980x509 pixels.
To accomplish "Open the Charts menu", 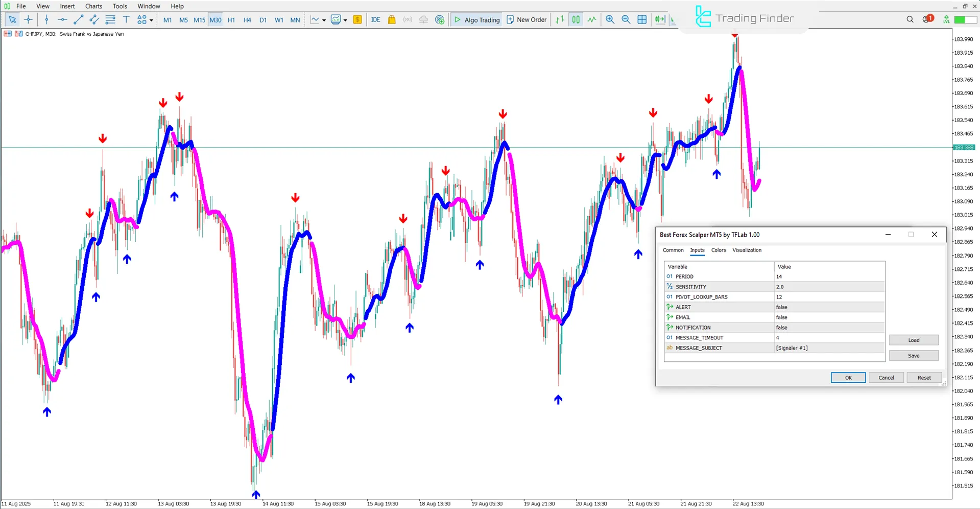I will 93,6.
